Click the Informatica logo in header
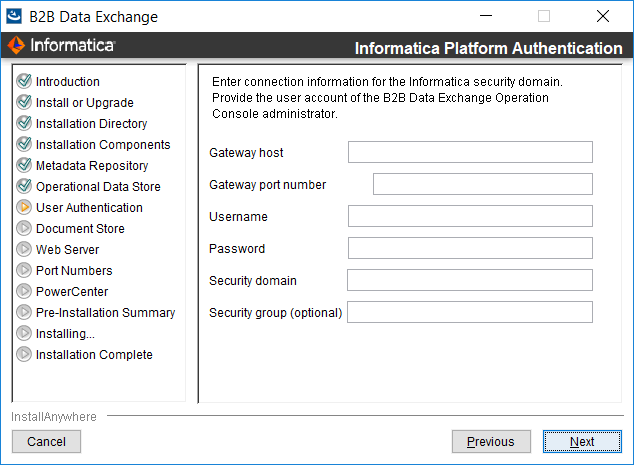 61,46
